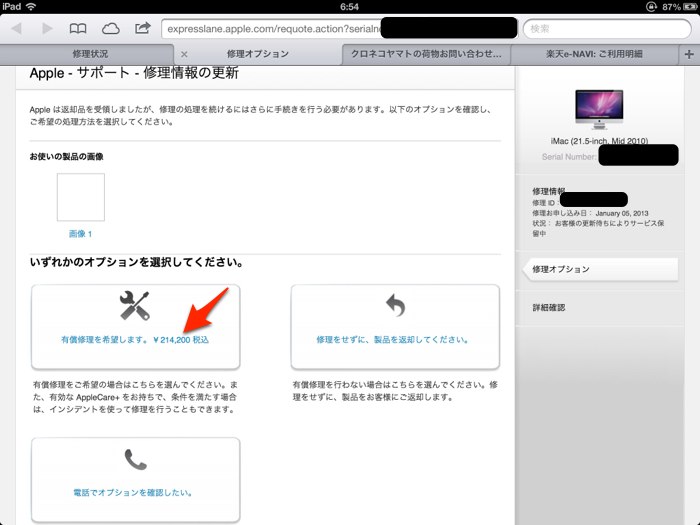
Task: Tap the page heading 修理情報の更新
Action: pos(191,73)
